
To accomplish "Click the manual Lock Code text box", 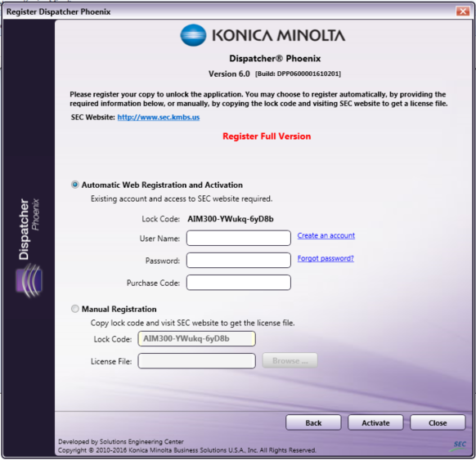I will (x=197, y=339).
